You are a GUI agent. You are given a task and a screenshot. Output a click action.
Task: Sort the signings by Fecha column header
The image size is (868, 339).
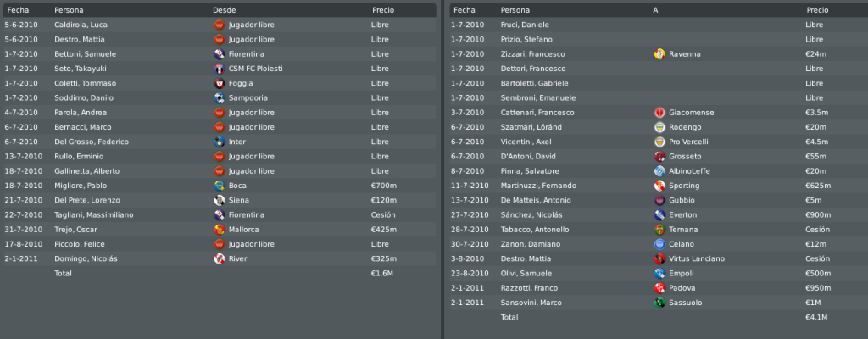19,10
